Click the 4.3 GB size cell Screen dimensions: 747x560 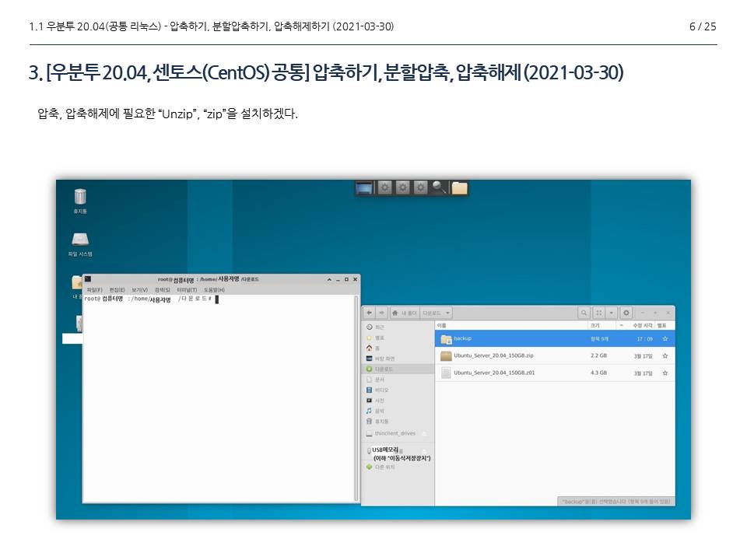(x=598, y=373)
